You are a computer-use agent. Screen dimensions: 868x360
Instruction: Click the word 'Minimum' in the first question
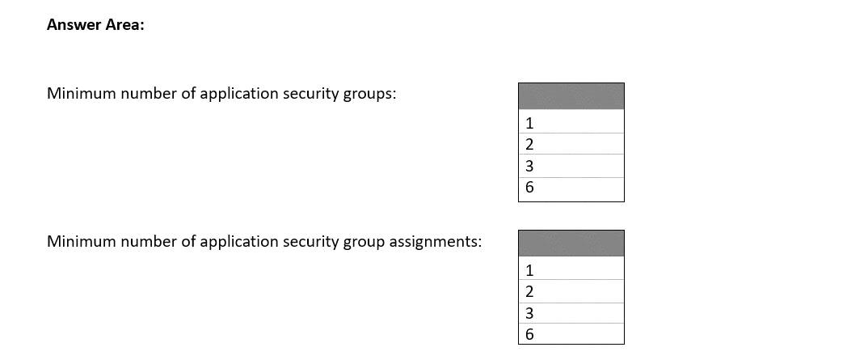pyautogui.click(x=82, y=94)
